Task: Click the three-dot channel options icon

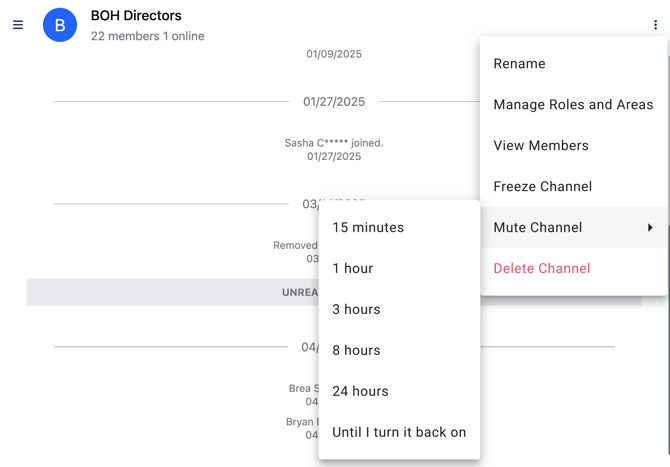Action: coord(655,25)
